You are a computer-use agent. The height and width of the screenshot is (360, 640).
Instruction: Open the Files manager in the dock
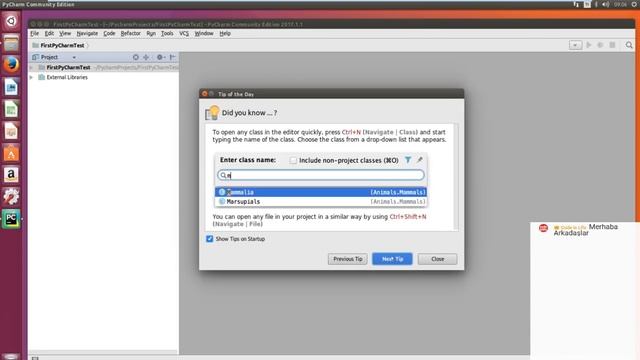click(11, 42)
